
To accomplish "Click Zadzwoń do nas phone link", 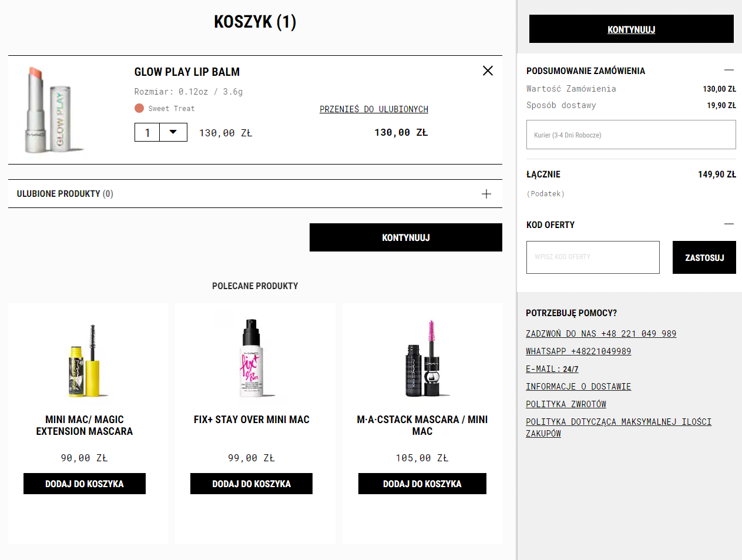I will pos(601,334).
